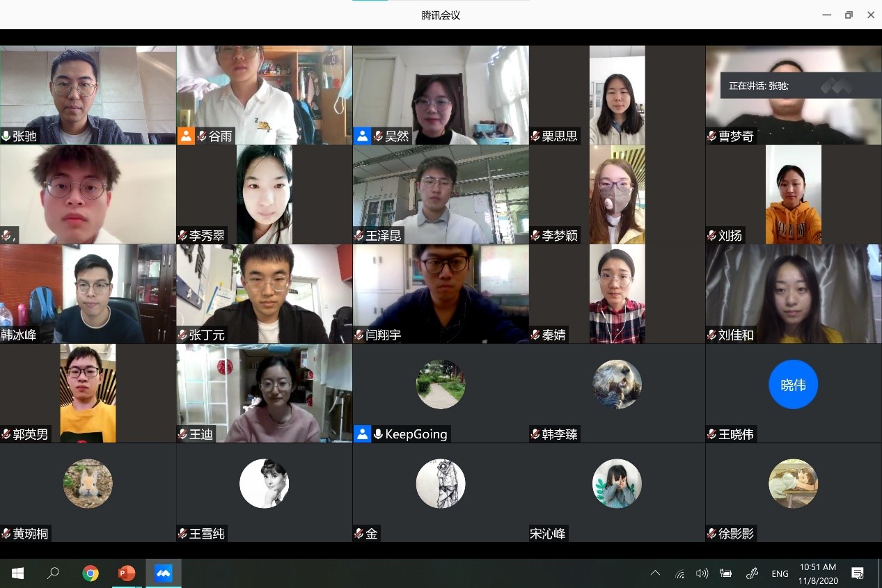Click the microphone icon next to KeepGoing label
This screenshot has height=588, width=882.
[378, 434]
